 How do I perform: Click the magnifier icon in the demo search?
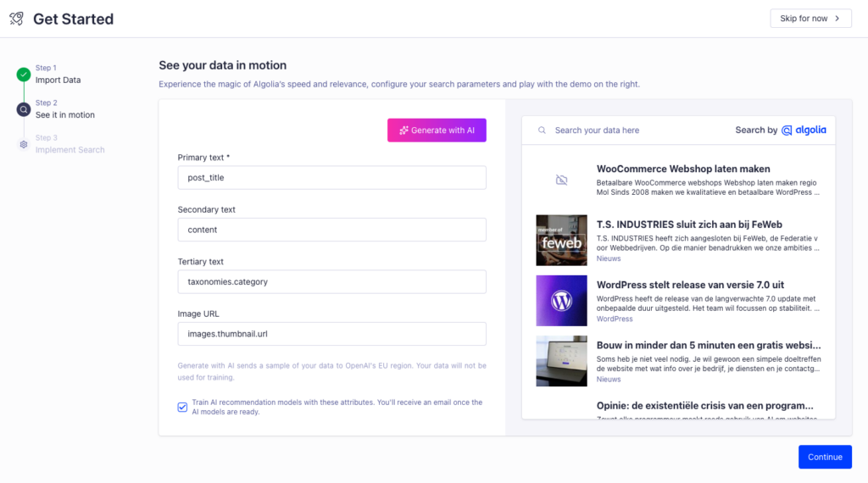click(x=542, y=130)
